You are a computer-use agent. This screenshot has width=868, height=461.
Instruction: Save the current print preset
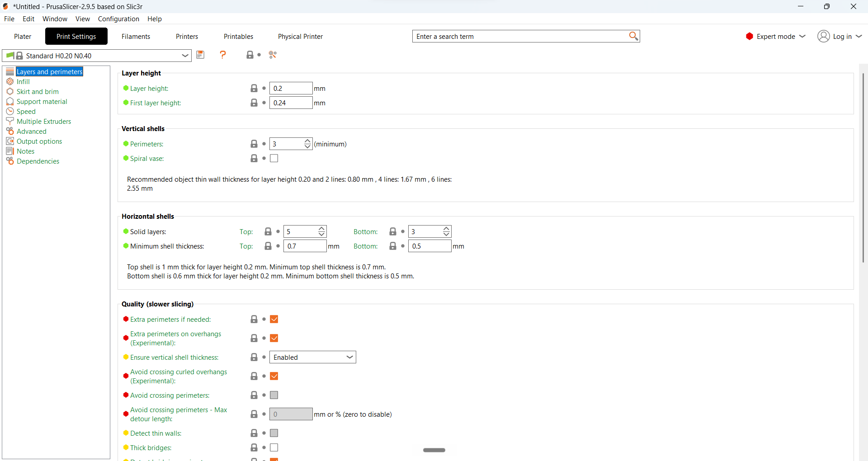200,55
